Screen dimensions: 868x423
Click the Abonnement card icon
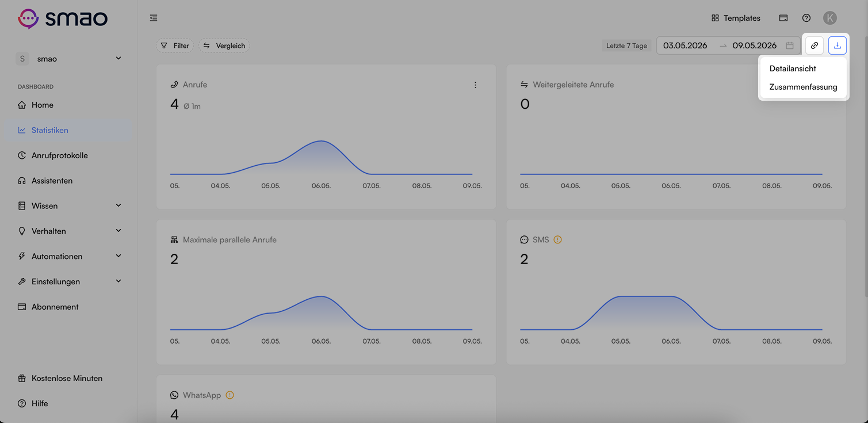point(22,307)
